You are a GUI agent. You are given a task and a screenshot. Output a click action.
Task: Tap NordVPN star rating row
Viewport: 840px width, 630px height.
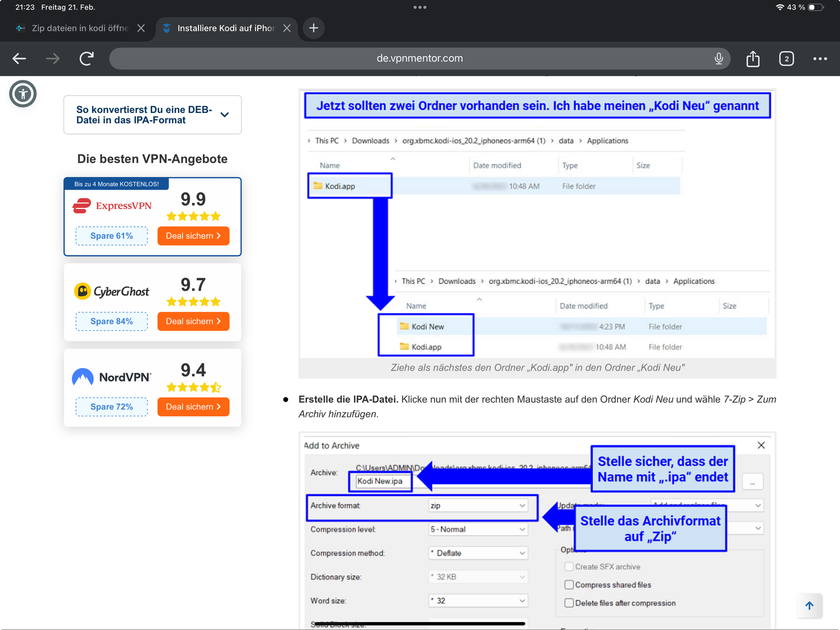point(193,387)
